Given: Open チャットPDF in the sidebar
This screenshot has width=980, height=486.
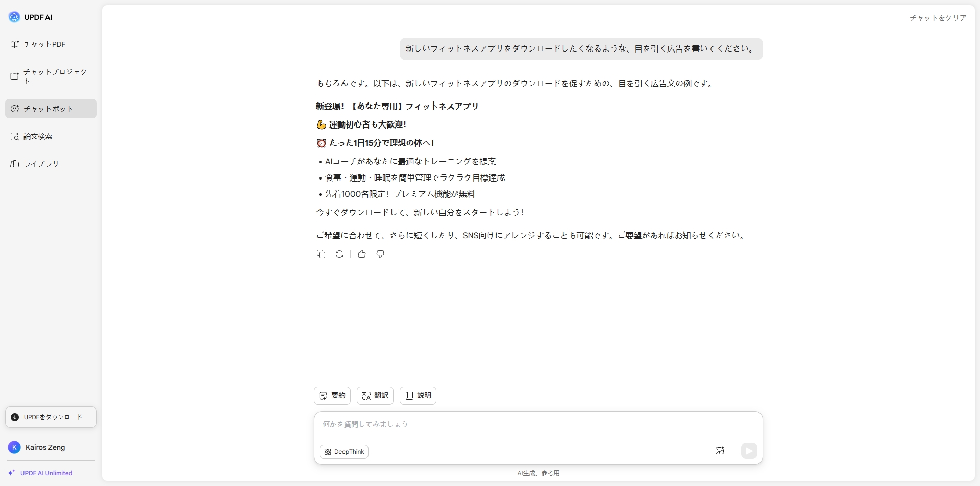Looking at the screenshot, I should pyautogui.click(x=51, y=44).
